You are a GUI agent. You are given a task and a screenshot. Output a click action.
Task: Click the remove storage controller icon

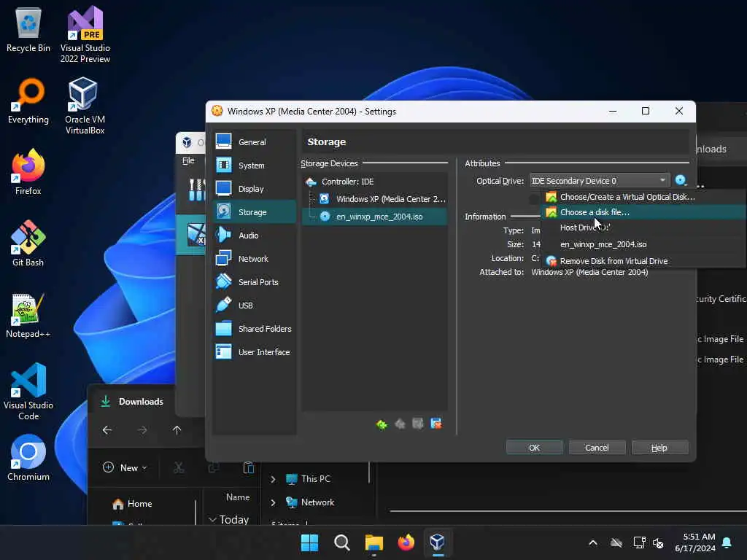pos(400,424)
